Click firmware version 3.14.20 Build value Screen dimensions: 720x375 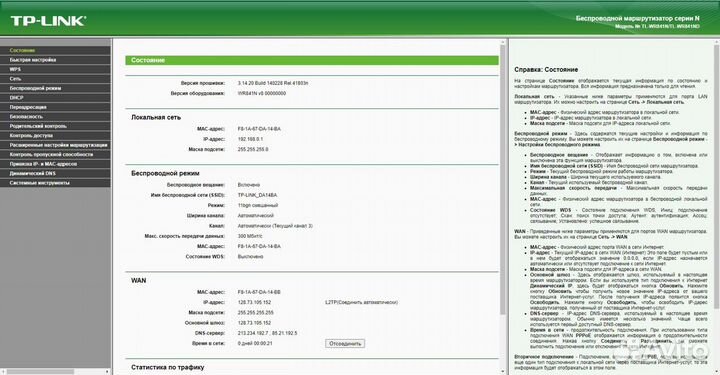pos(273,83)
